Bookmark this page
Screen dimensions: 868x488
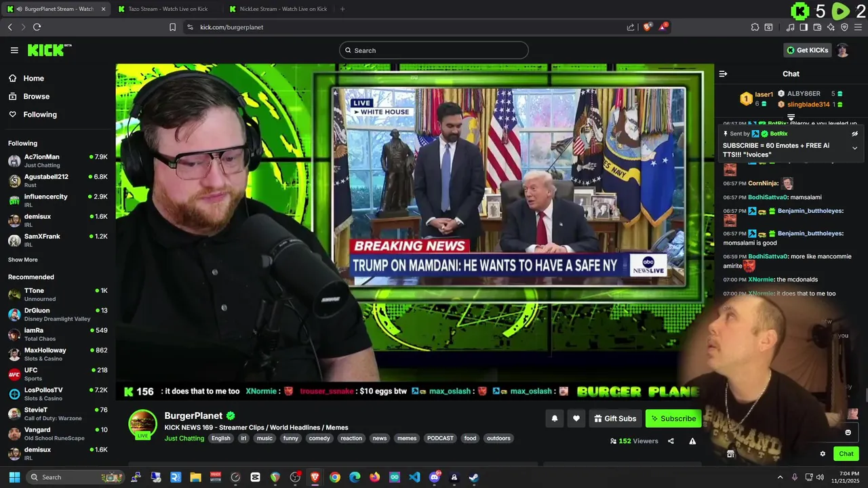172,27
